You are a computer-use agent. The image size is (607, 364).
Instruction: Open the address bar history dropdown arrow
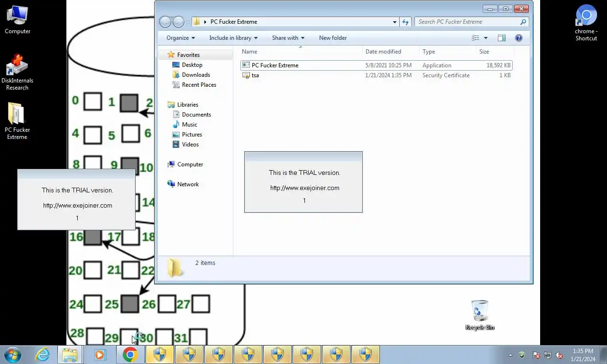395,22
